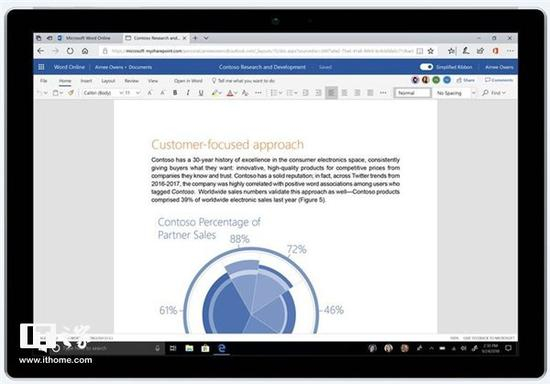This screenshot has width=550, height=384.
Task: Select the Home ribbon tab
Action: (65, 81)
